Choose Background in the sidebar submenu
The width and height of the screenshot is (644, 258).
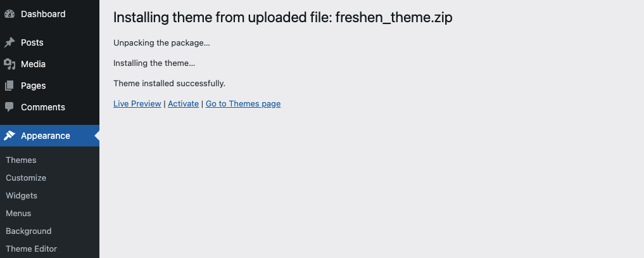[x=28, y=231]
